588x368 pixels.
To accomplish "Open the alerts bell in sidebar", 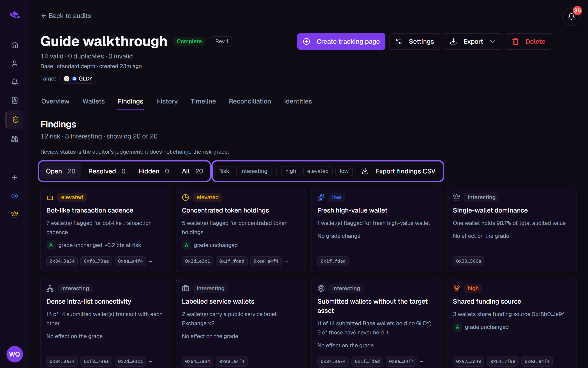I will [x=14, y=82].
